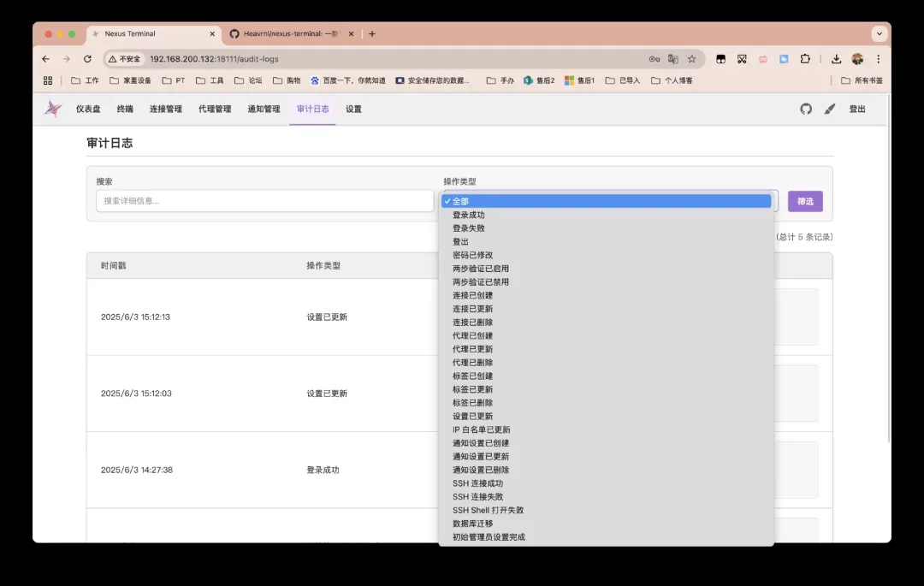The height and width of the screenshot is (586, 924).
Task: Open the Chrome extensions puzzle icon
Action: (x=805, y=59)
